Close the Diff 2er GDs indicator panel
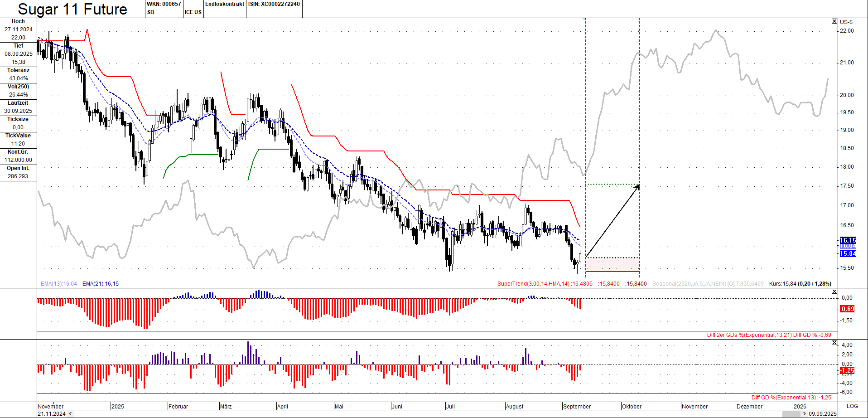The width and height of the screenshot is (868, 418). click(834, 292)
